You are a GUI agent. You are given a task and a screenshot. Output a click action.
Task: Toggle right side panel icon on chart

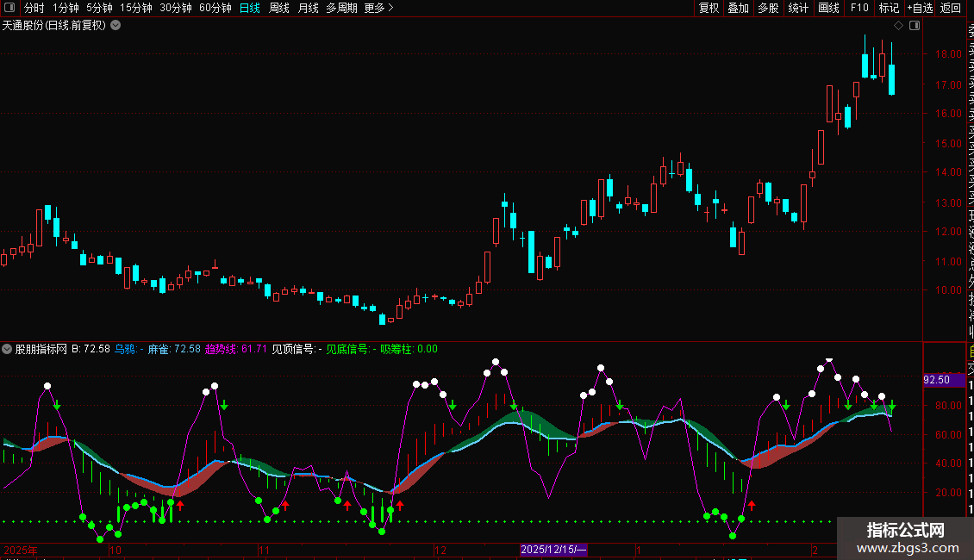click(x=915, y=26)
